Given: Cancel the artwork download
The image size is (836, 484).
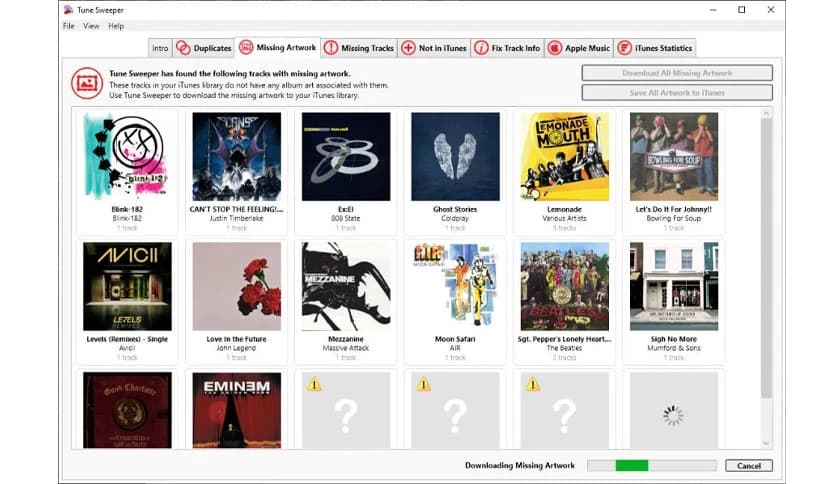Looking at the screenshot, I should 749,465.
